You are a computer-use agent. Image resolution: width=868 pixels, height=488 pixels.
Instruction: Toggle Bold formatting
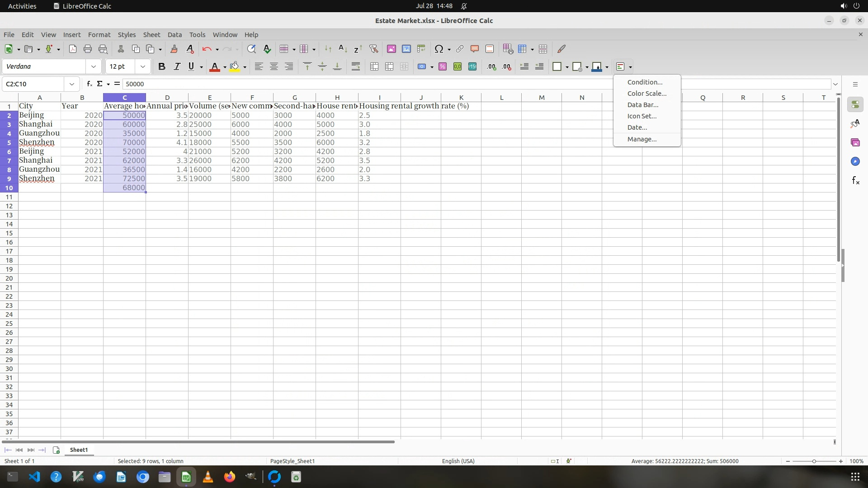pyautogui.click(x=161, y=67)
